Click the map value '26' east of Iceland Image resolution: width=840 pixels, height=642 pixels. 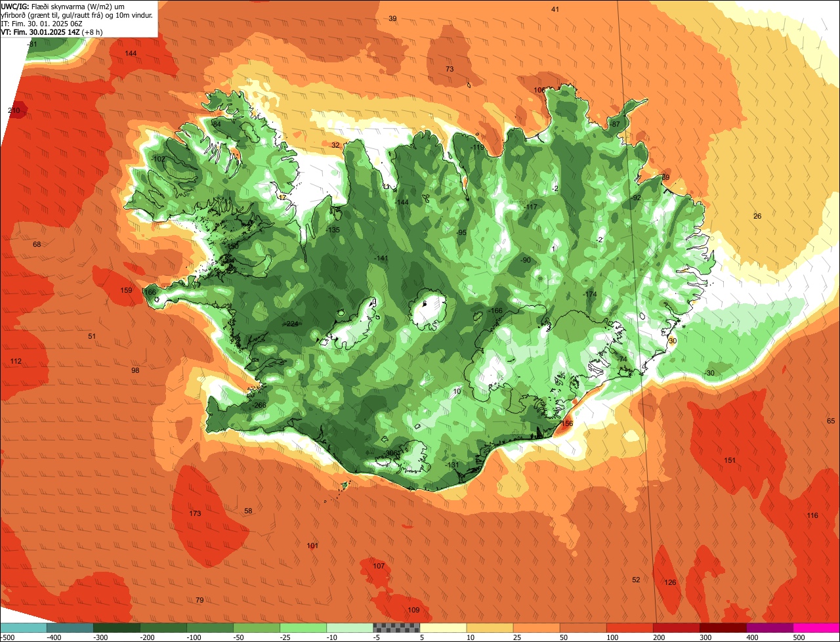pos(757,216)
